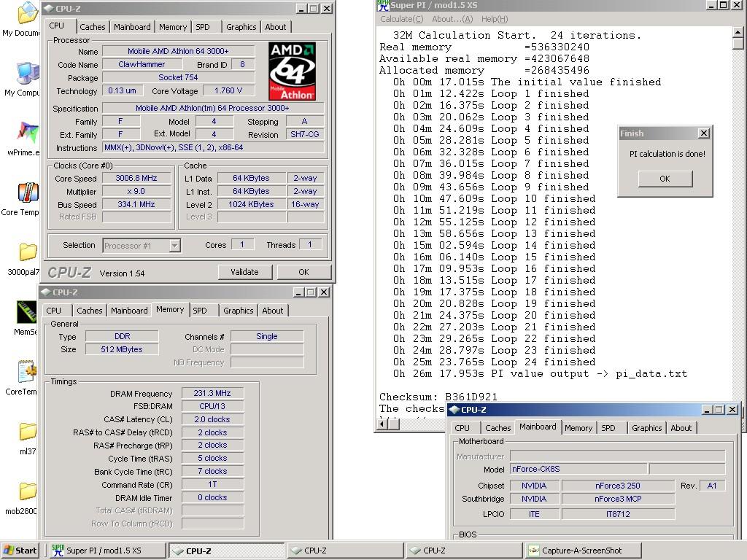Click the Checksum B361D921 text
Image resolution: width=747 pixels, height=560 pixels.
438,397
